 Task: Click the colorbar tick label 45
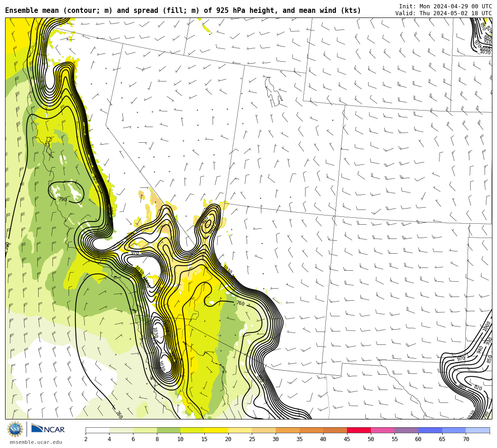[x=347, y=439]
